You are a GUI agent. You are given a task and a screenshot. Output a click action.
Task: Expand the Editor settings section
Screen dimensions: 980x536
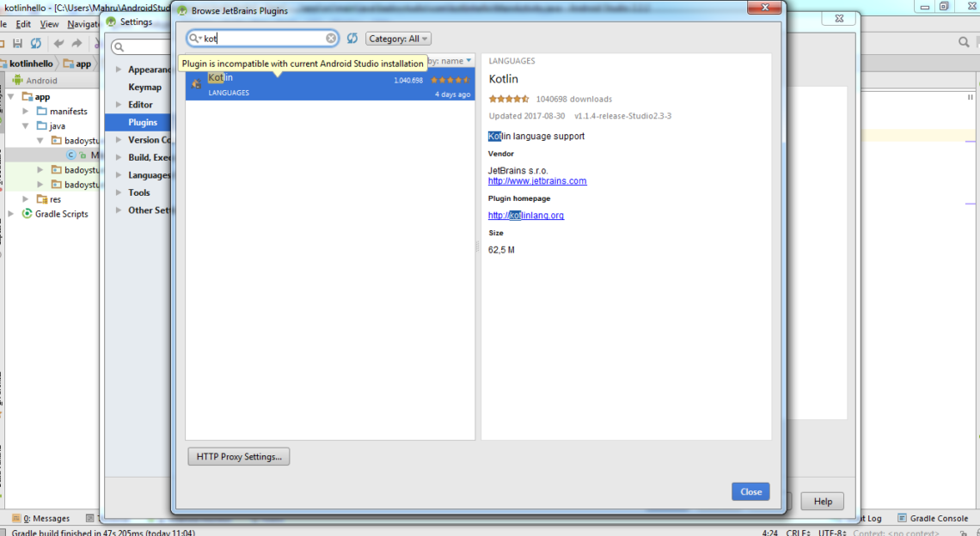tap(119, 105)
